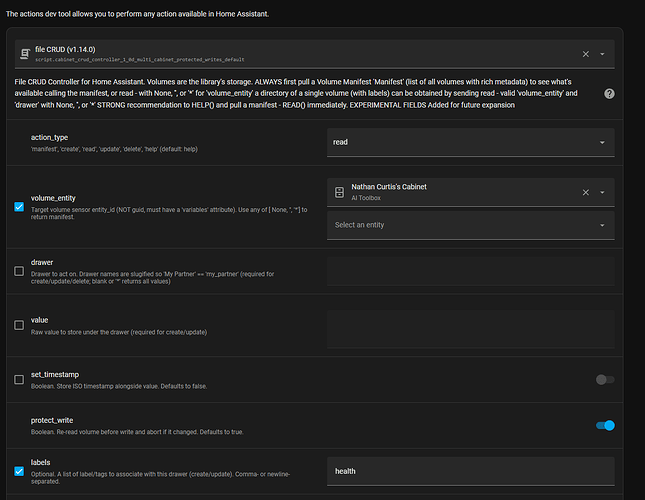Image resolution: width=645 pixels, height=500 pixels.
Task: Click the empty drawer text field
Action: pyautogui.click(x=470, y=270)
